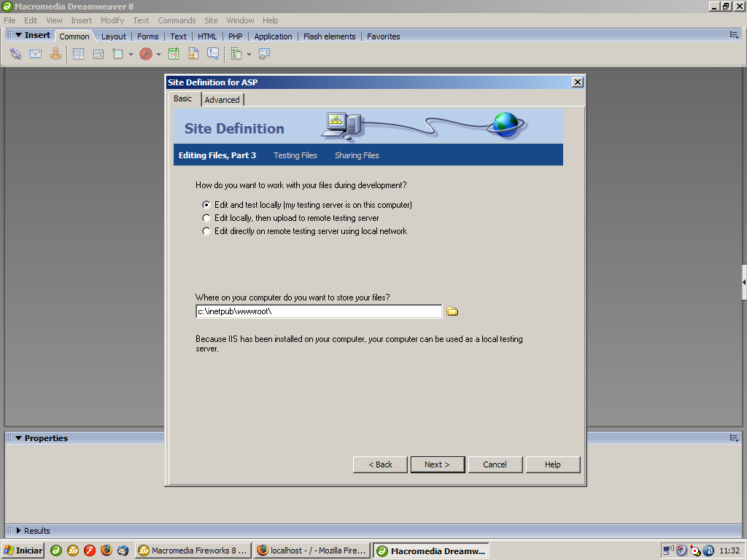The width and height of the screenshot is (747, 560).
Task: Collapse the Properties panel
Action: tap(18, 438)
